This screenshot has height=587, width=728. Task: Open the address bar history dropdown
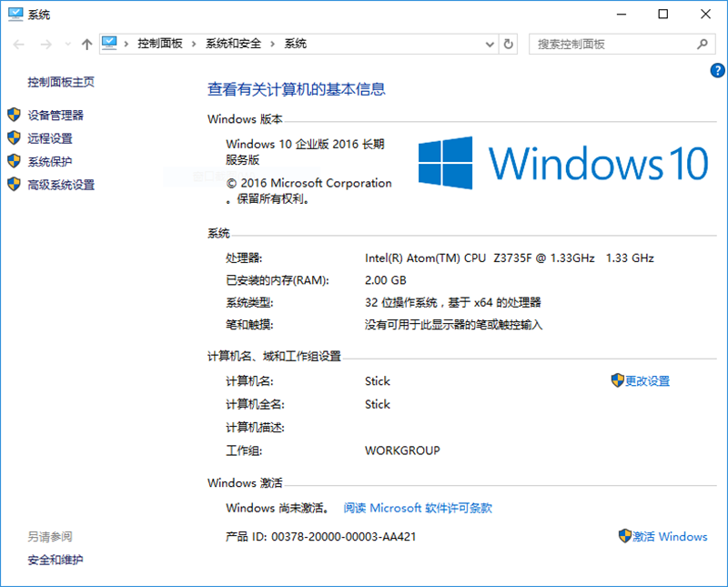pyautogui.click(x=490, y=45)
